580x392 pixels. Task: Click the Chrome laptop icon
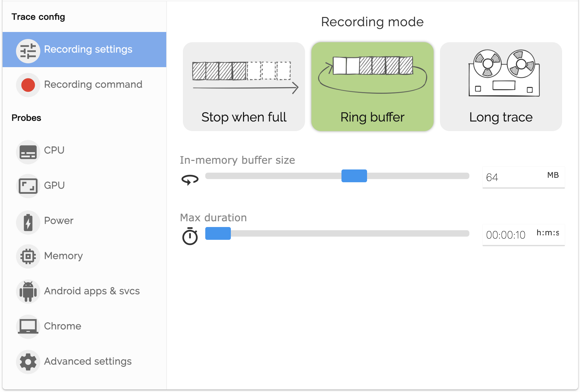pyautogui.click(x=28, y=327)
